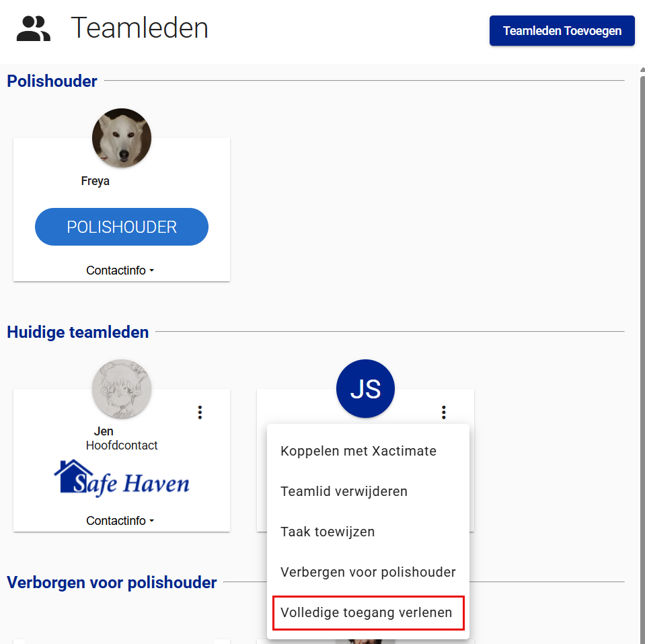
Task: Click the Huidige teamleden section heading
Action: pos(78,332)
